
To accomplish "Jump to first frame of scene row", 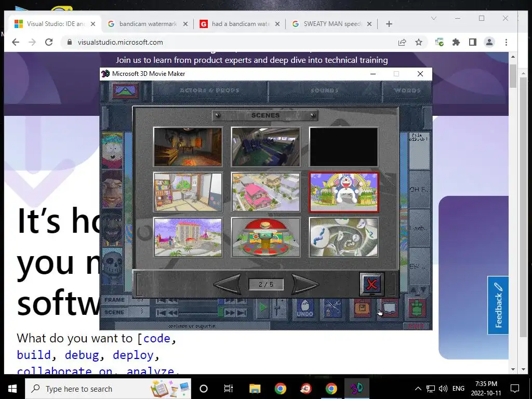I will [x=161, y=312].
